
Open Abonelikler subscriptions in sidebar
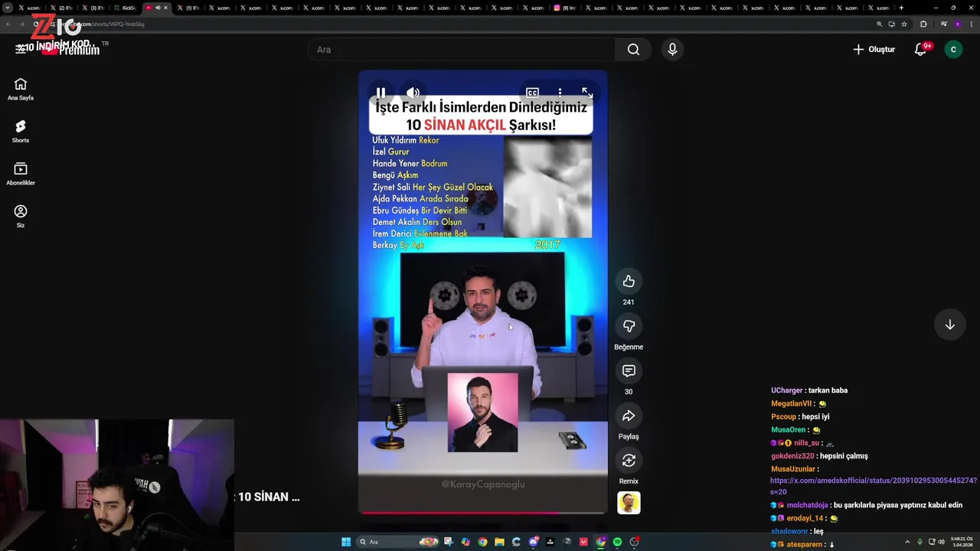[21, 174]
